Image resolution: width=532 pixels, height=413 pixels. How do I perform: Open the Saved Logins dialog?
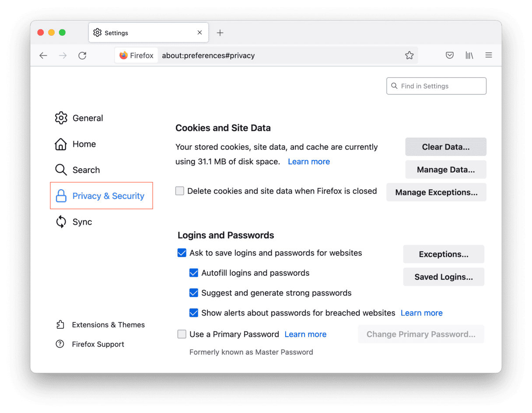click(443, 277)
